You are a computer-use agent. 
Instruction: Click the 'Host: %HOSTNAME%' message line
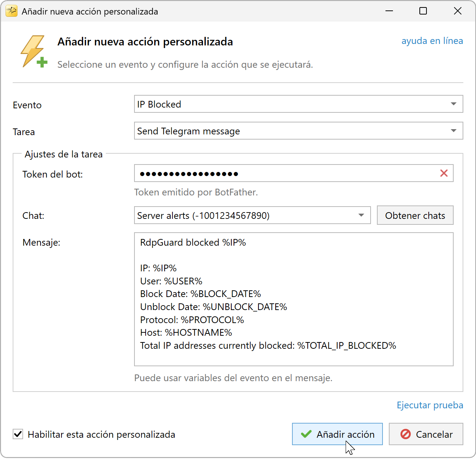186,332
